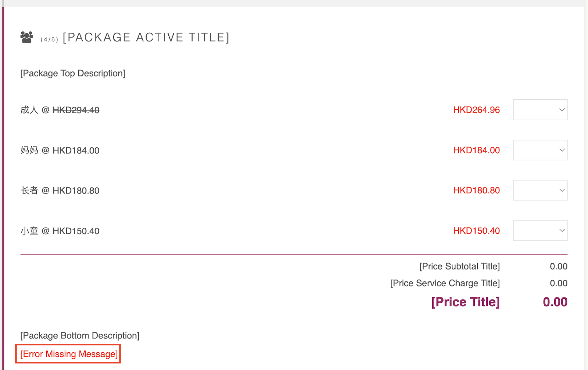This screenshot has height=370, width=588.
Task: Click the 小童 @ HKD150.40 label
Action: coord(60,231)
